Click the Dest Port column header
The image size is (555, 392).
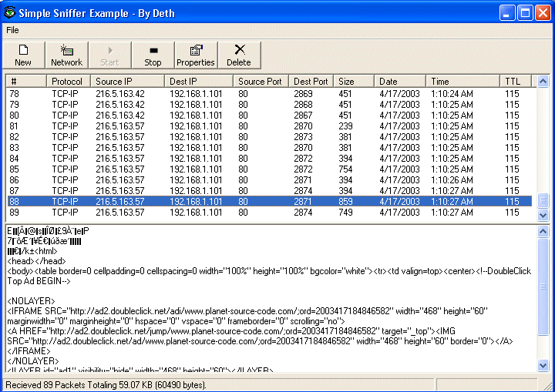click(311, 81)
